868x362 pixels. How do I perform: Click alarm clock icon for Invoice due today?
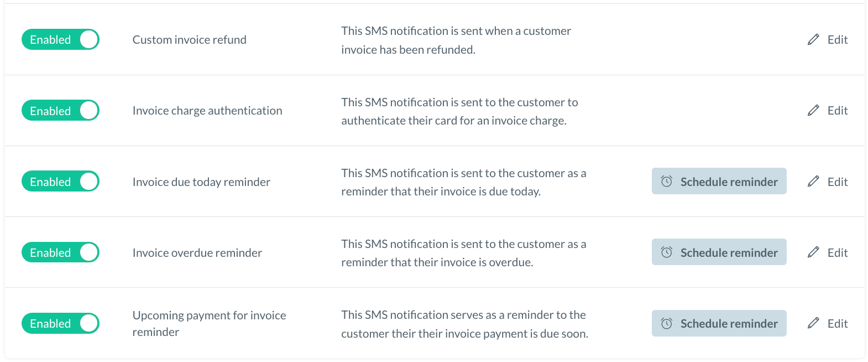(x=667, y=182)
